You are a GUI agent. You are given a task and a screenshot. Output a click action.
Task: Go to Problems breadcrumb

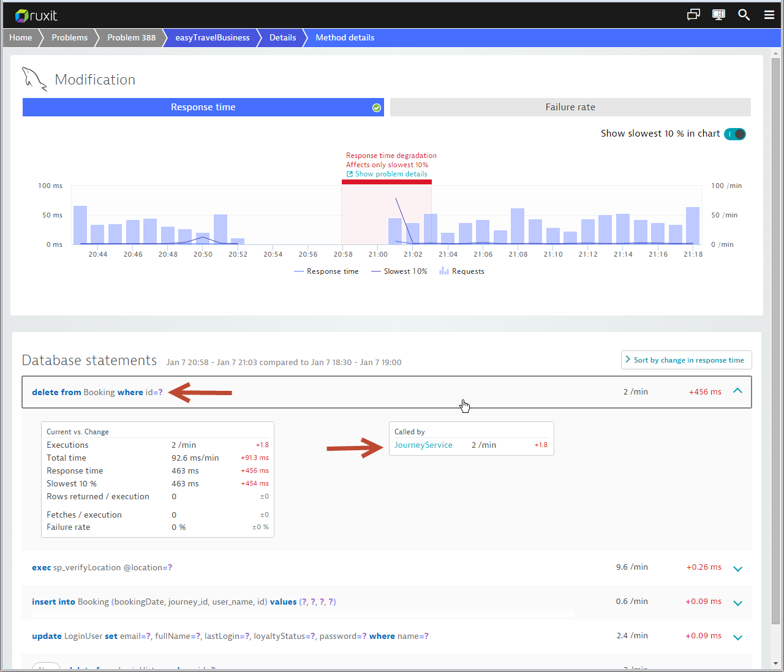click(x=70, y=37)
